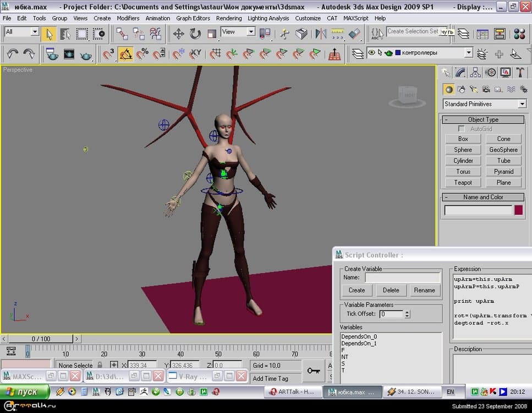The height and width of the screenshot is (413, 532).
Task: Click the Create New Layer icon
Action: (x=482, y=53)
